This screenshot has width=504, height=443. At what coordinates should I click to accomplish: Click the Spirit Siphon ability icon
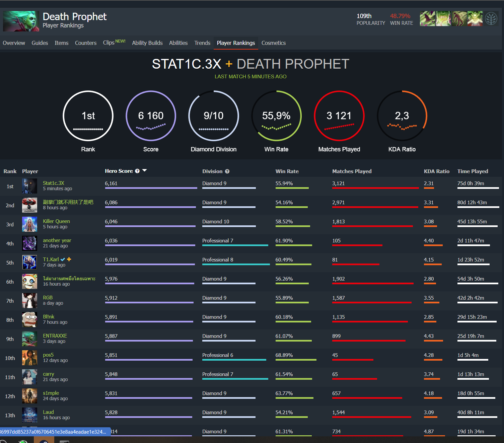click(x=459, y=19)
